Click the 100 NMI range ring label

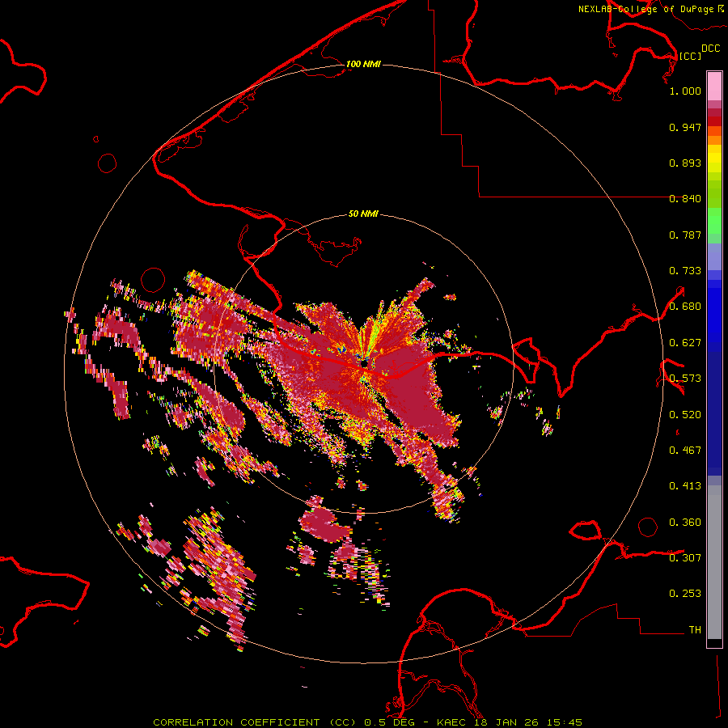click(363, 64)
